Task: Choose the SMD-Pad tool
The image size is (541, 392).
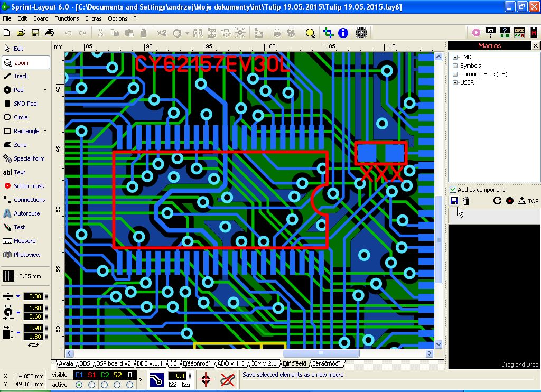Action: [x=24, y=104]
